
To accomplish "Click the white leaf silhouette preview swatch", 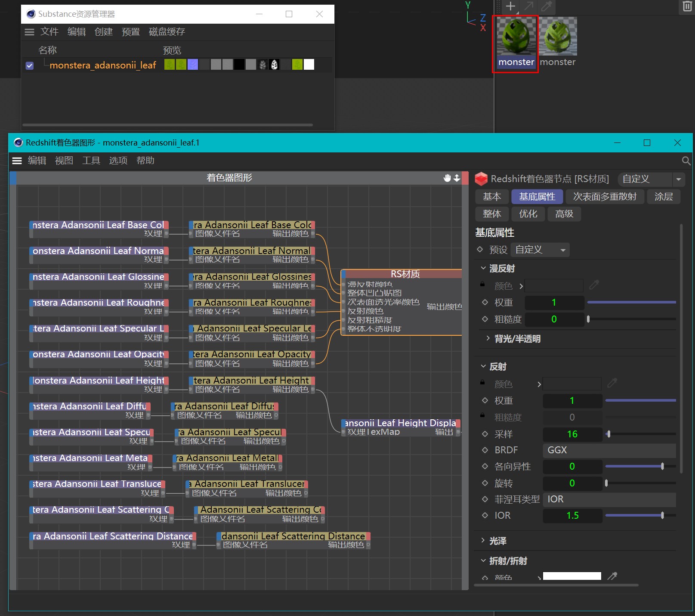I will 274,65.
